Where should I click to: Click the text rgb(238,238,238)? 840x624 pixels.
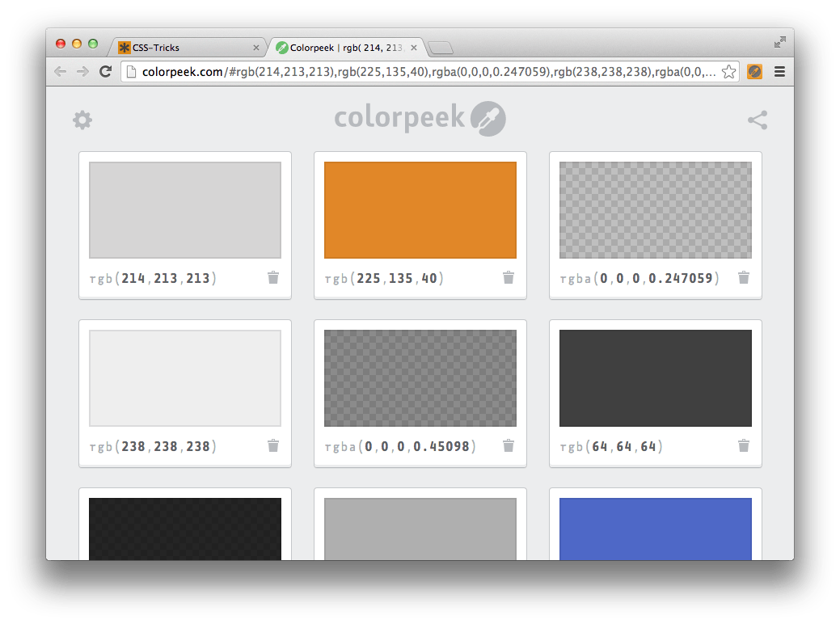[153, 447]
